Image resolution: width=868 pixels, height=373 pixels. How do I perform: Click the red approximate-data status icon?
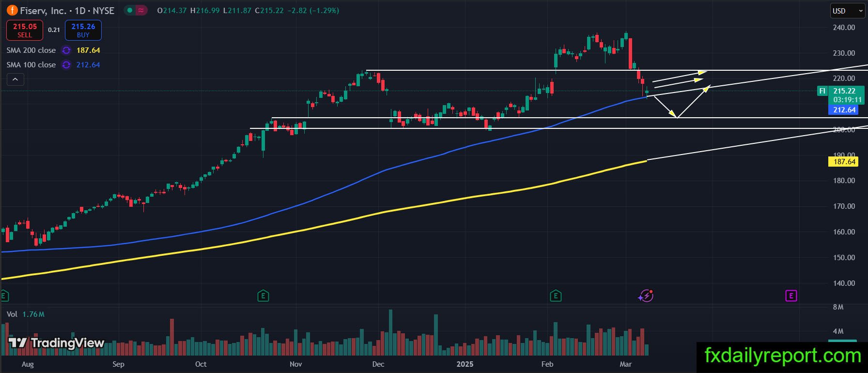tap(141, 10)
